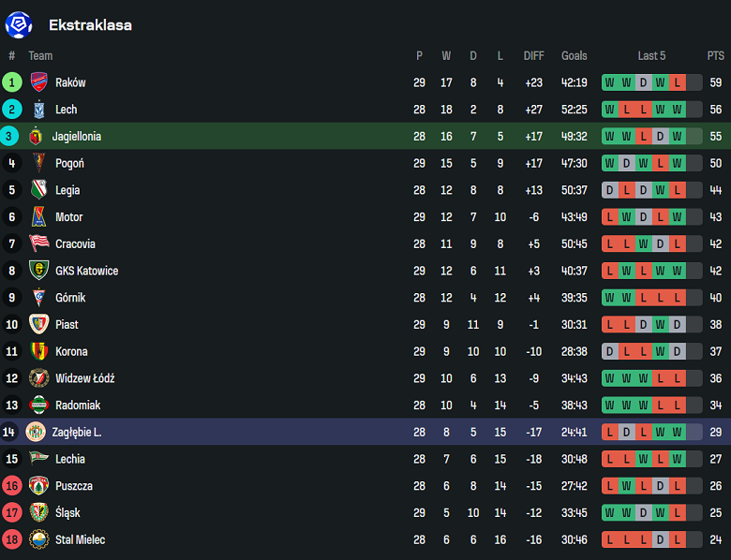Click Raków's first W form box
The width and height of the screenshot is (731, 560).
(609, 82)
